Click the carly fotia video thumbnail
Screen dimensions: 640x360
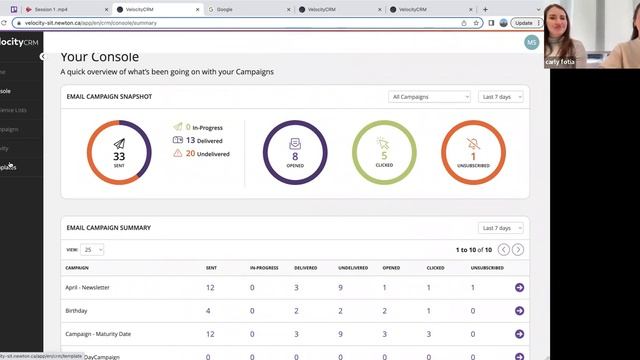pos(592,34)
